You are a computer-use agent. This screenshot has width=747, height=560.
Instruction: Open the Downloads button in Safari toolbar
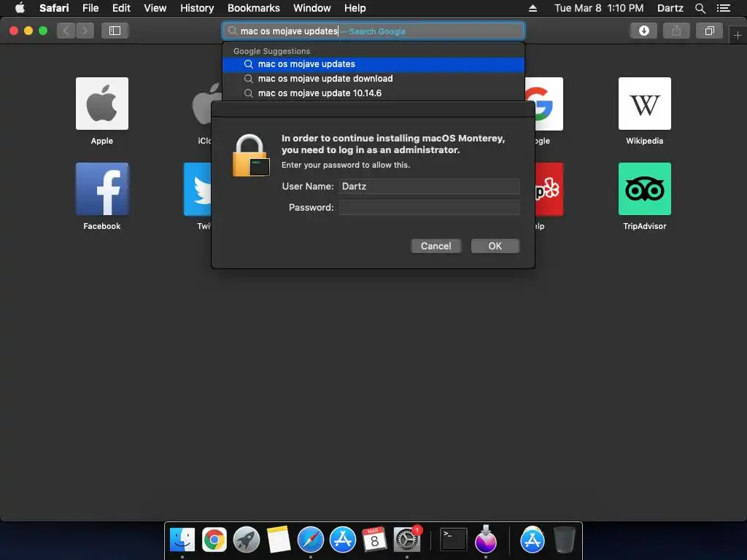click(x=643, y=31)
